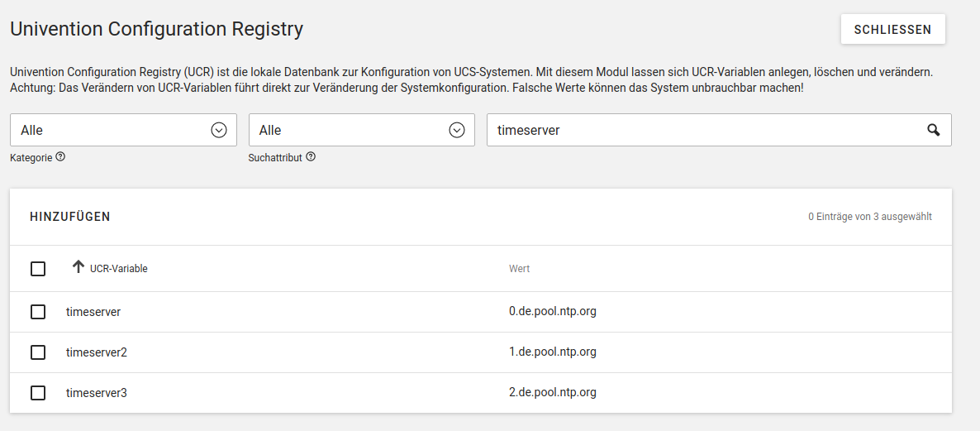Screen dimensions: 980x431
Task: Select the timeserver2 row checkbox
Action: (38, 352)
